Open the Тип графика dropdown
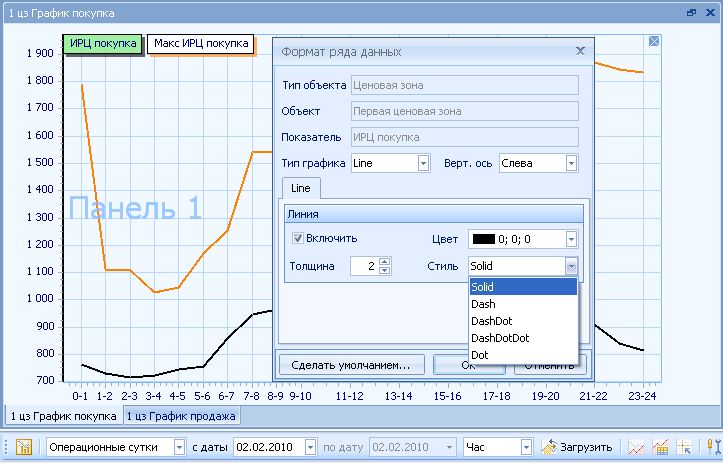The image size is (723, 463). (422, 163)
